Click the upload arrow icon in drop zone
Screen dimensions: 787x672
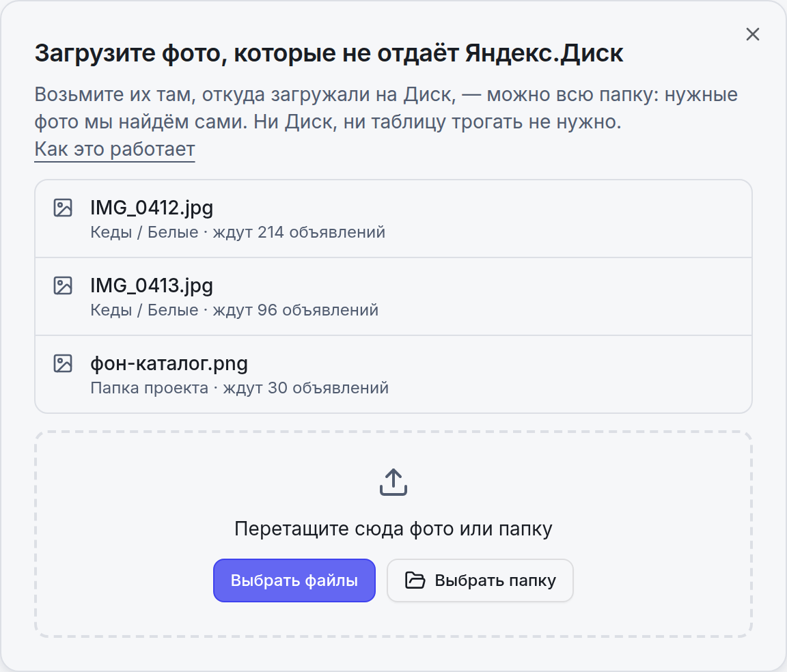393,482
